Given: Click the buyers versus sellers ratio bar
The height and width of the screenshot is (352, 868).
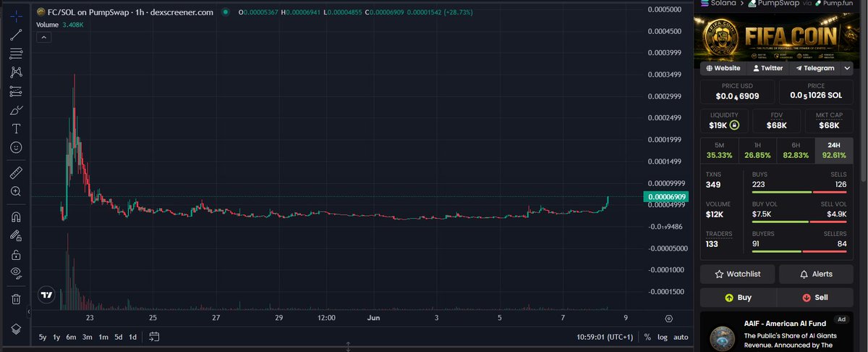Looking at the screenshot, I should [799, 251].
